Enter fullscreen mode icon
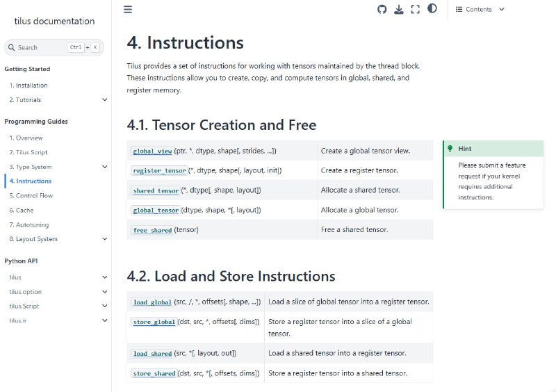The image size is (556, 392). click(x=416, y=9)
